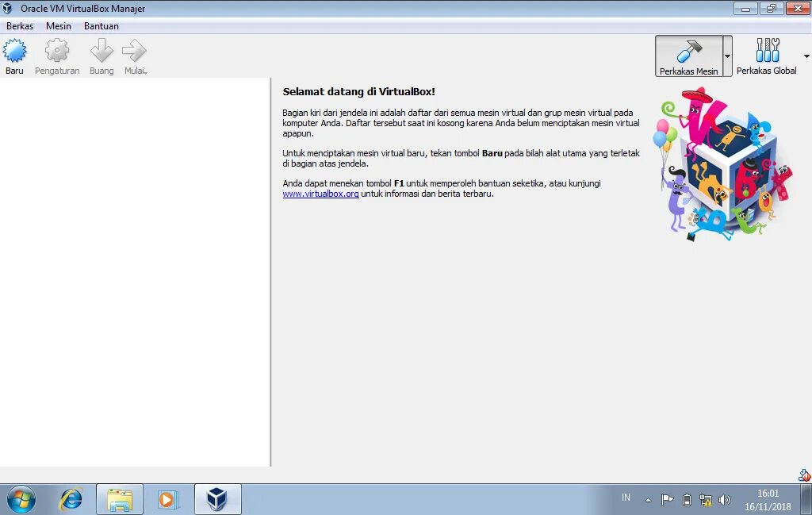Show hidden tray icons arrow
The width and height of the screenshot is (812, 515).
click(648, 500)
